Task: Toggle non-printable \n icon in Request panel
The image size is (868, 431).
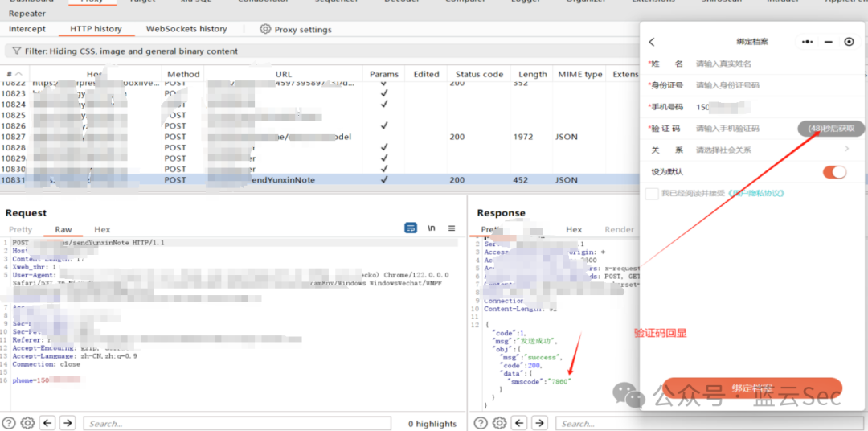Action: [x=432, y=228]
